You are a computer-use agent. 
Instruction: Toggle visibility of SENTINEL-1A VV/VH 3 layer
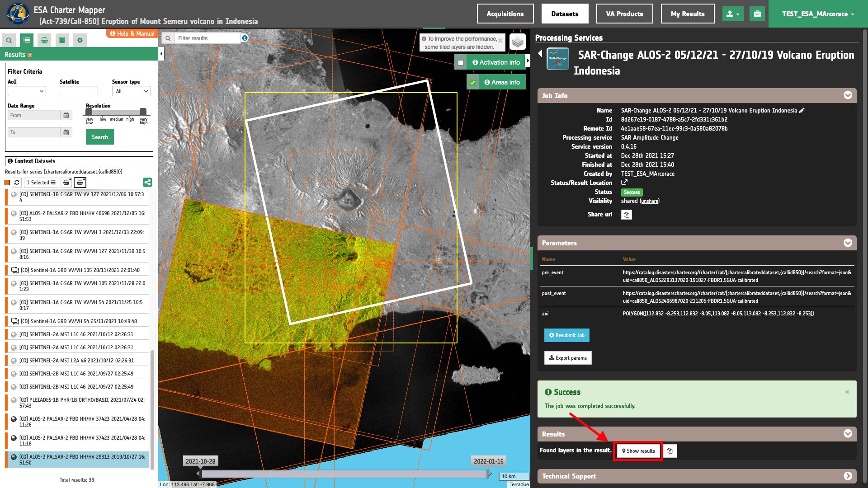pos(14,233)
